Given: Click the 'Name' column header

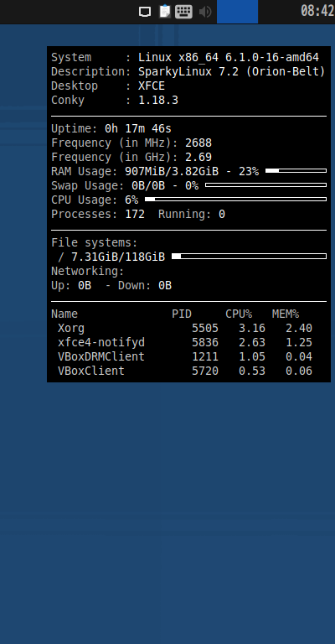Looking at the screenshot, I should 64,314.
